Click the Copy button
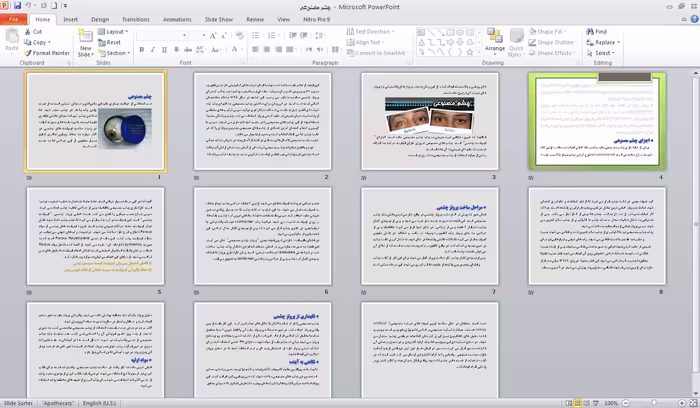Screen dimensions: 700x408 tap(37, 42)
